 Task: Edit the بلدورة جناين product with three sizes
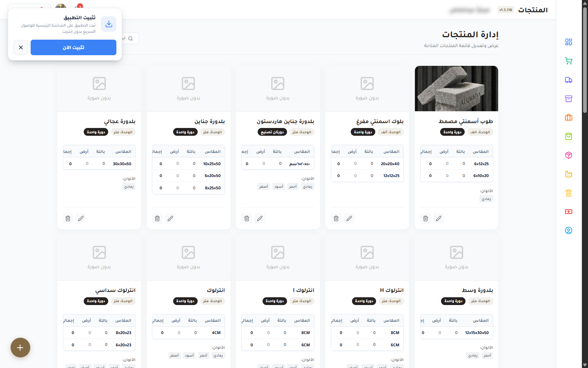[170, 218]
